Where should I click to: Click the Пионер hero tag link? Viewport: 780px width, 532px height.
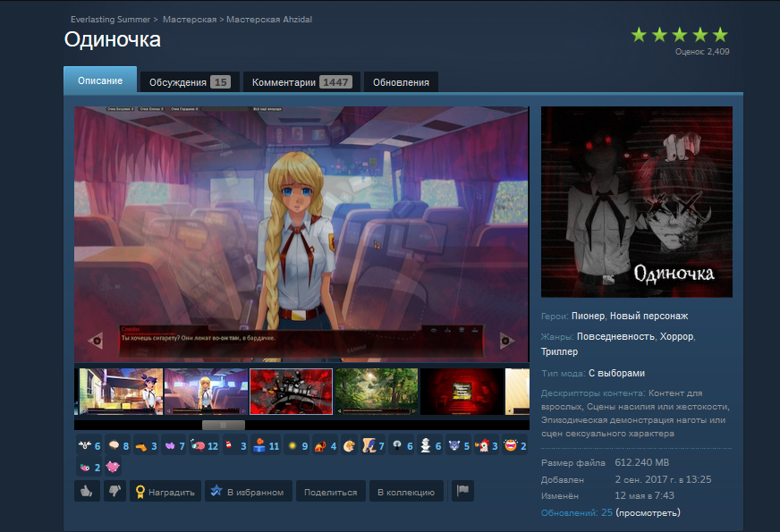tap(588, 316)
